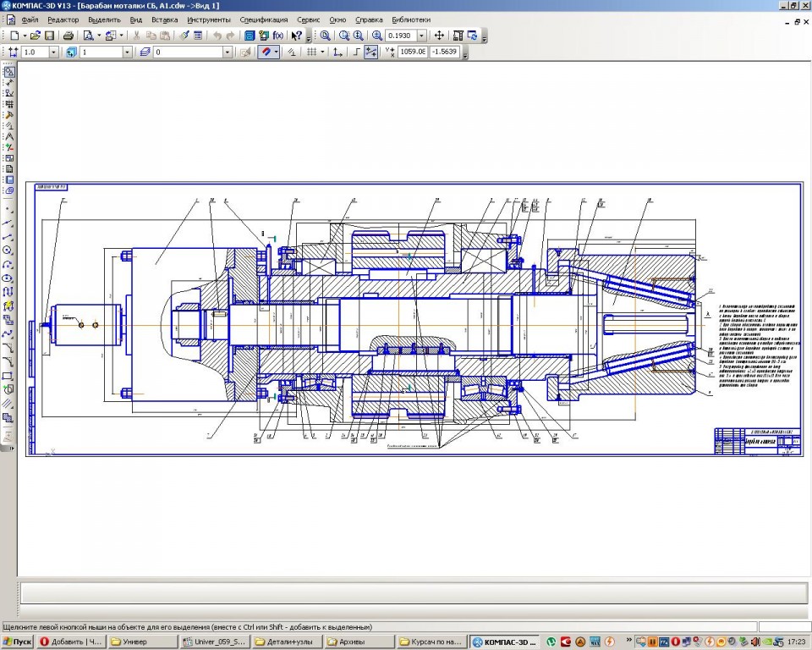Print the drawing using the printer icon
Image resolution: width=812 pixels, height=650 pixels.
coord(68,36)
